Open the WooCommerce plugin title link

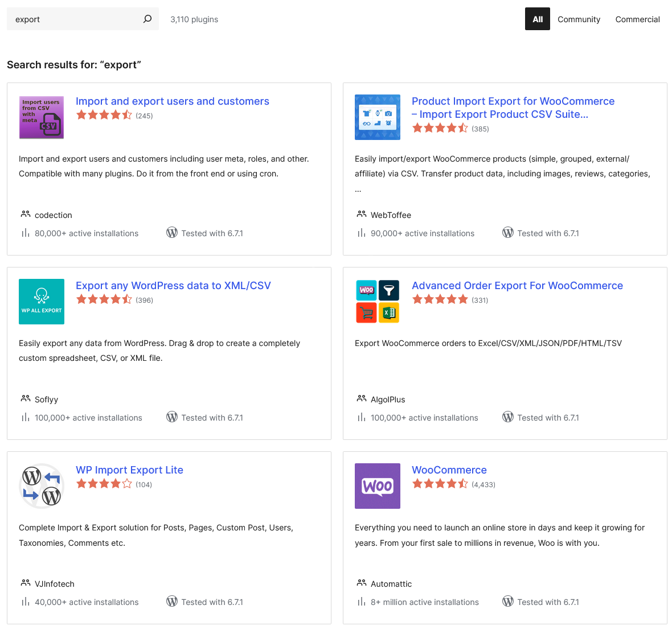(449, 470)
